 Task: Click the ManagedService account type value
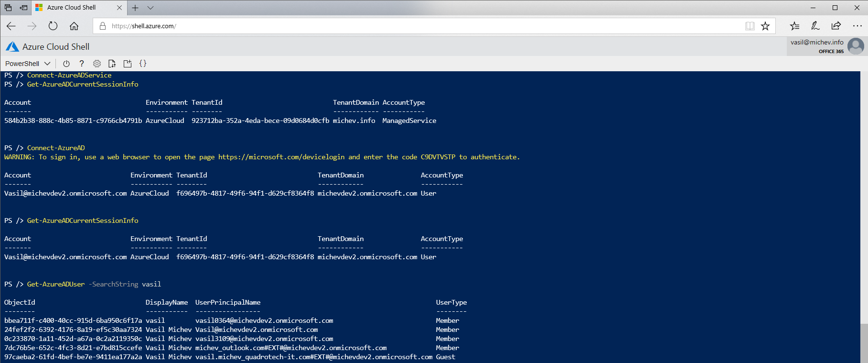point(409,121)
